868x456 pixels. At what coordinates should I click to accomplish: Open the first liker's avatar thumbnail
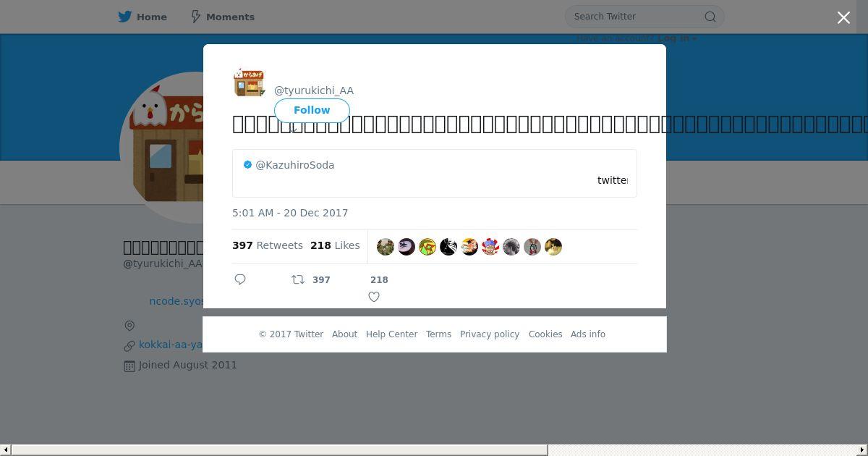386,247
